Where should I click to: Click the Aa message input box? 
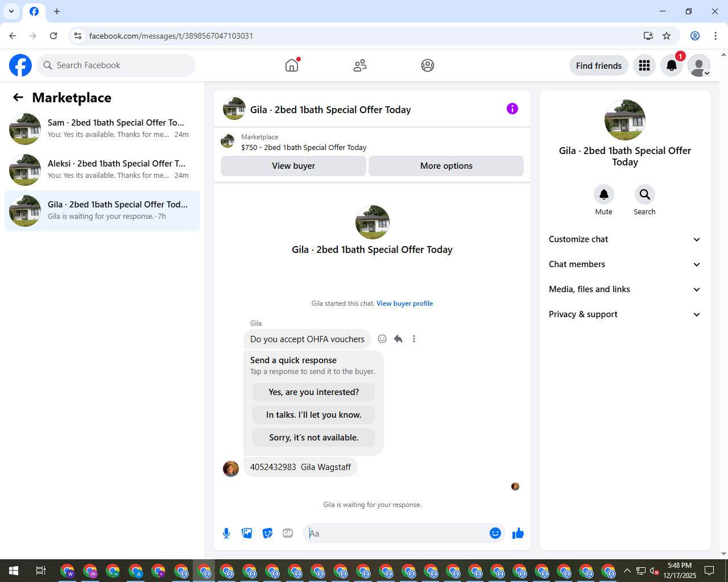(396, 533)
